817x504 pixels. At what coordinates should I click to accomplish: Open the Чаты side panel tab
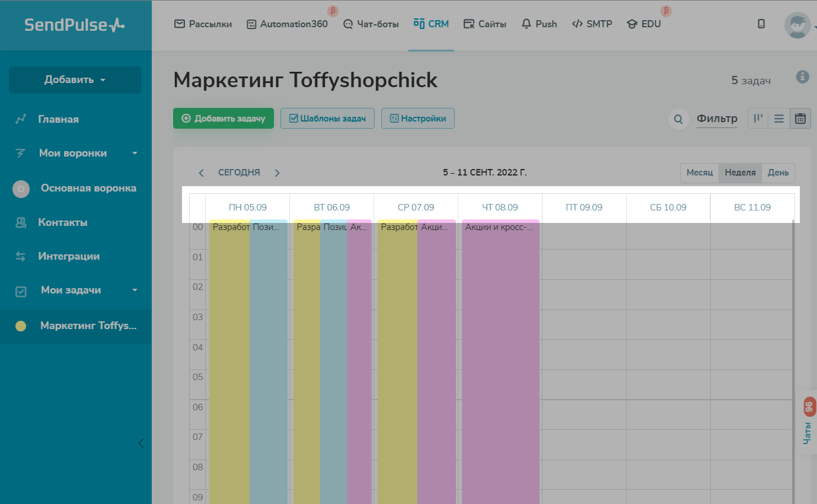point(808,421)
